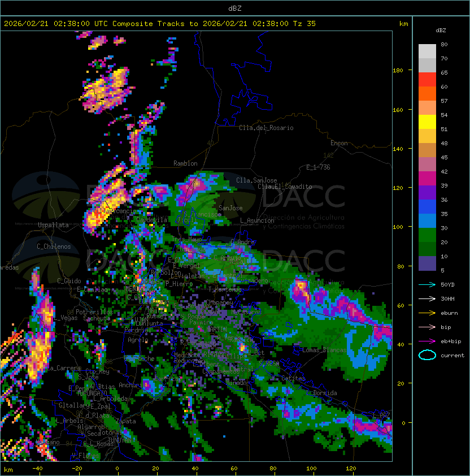This screenshot has width=470, height=476.
Task: Click the 'Potrerillos' map label
Action: click(94, 312)
